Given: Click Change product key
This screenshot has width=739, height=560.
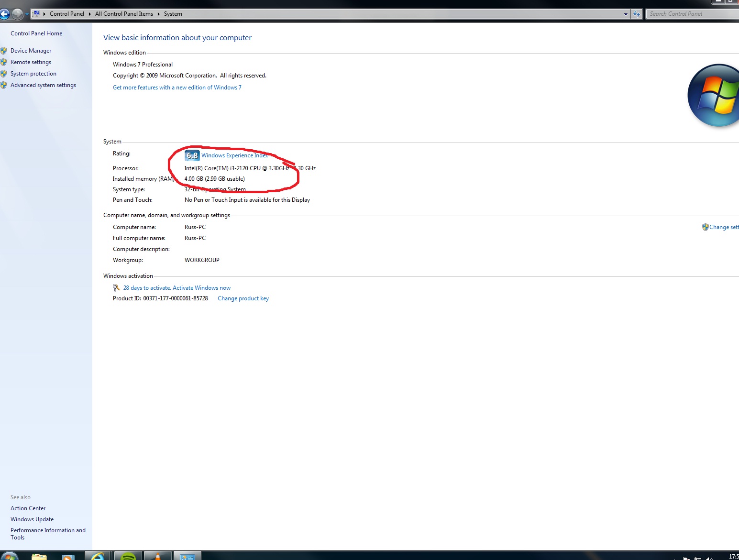Looking at the screenshot, I should [243, 298].
